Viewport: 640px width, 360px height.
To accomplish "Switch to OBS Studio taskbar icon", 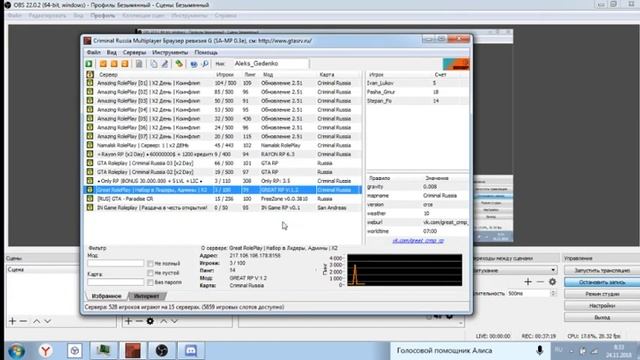I will (x=162, y=351).
